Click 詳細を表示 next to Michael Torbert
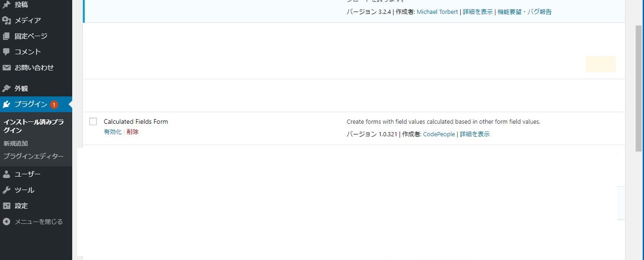 click(477, 12)
